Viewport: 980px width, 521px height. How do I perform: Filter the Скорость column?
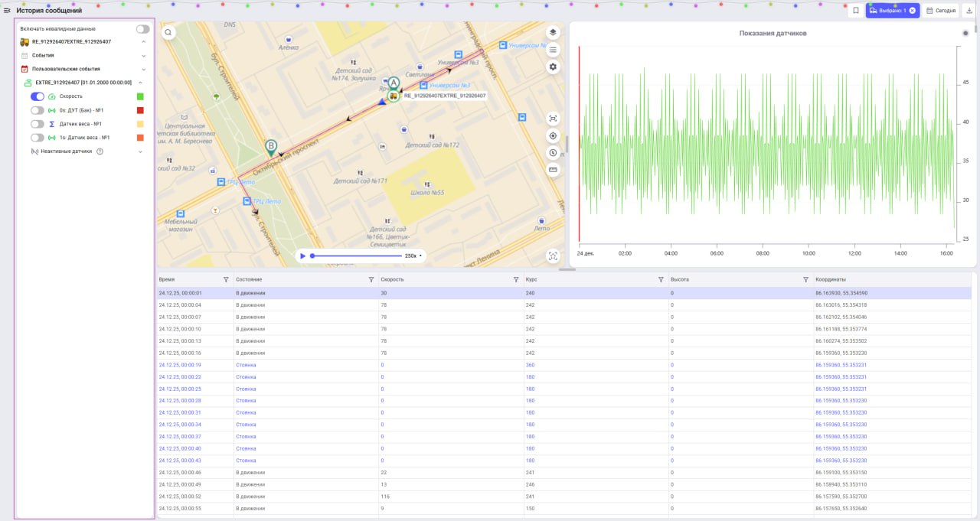516,280
